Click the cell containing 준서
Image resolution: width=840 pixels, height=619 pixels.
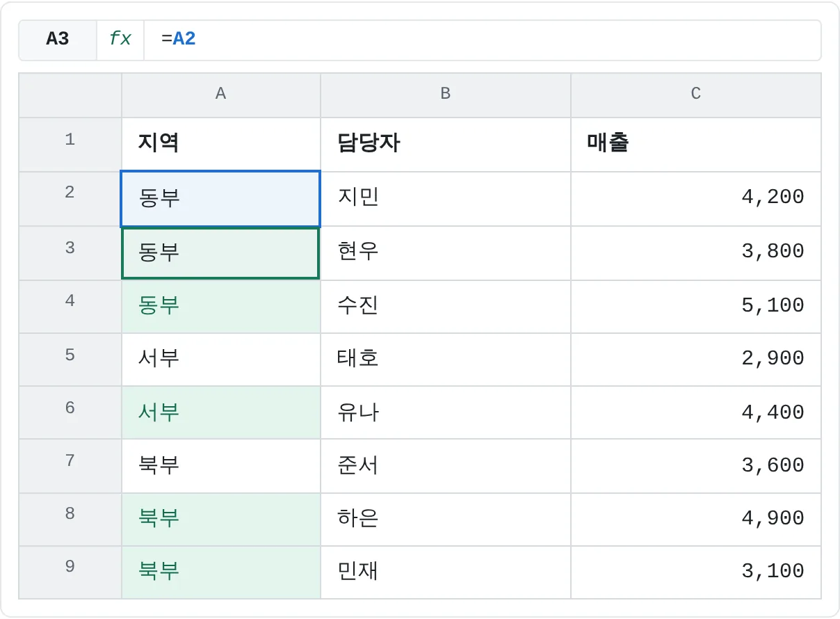click(446, 465)
